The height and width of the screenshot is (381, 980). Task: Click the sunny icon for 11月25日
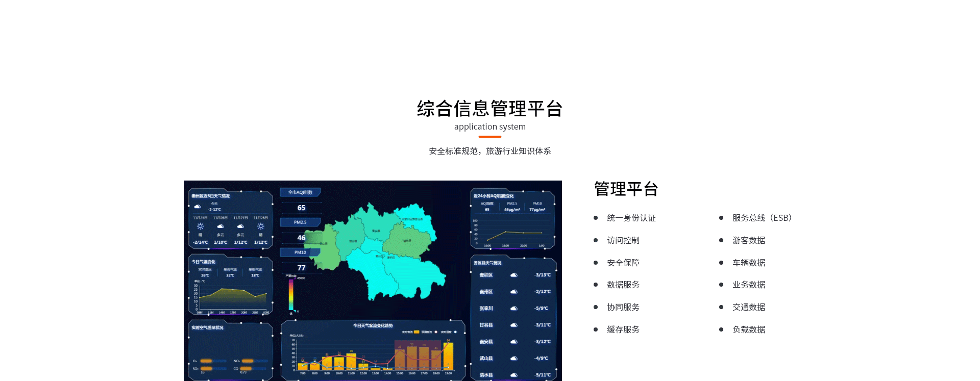click(200, 226)
